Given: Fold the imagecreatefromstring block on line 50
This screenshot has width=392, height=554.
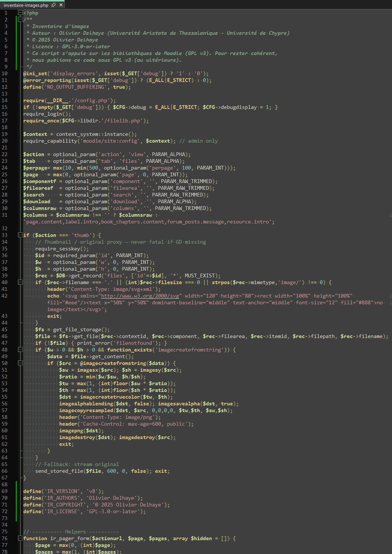Looking at the screenshot, I should pyautogui.click(x=20, y=363).
